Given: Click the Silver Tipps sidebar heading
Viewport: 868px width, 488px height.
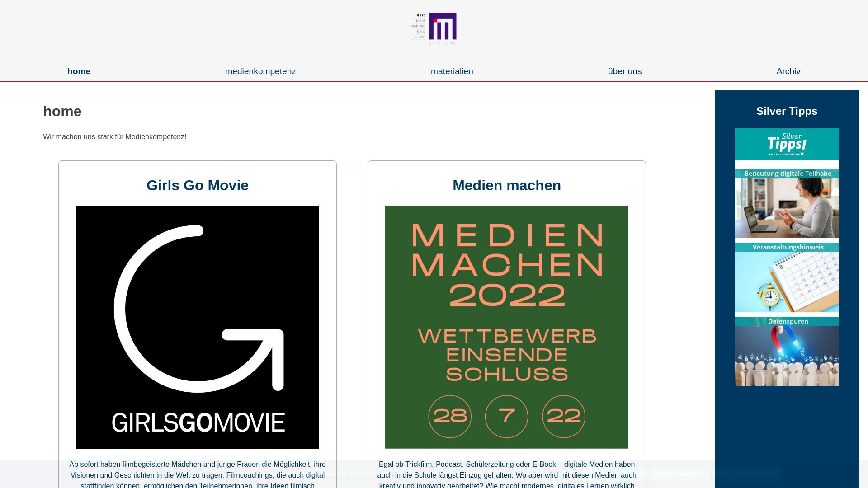Looking at the screenshot, I should pyautogui.click(x=787, y=111).
